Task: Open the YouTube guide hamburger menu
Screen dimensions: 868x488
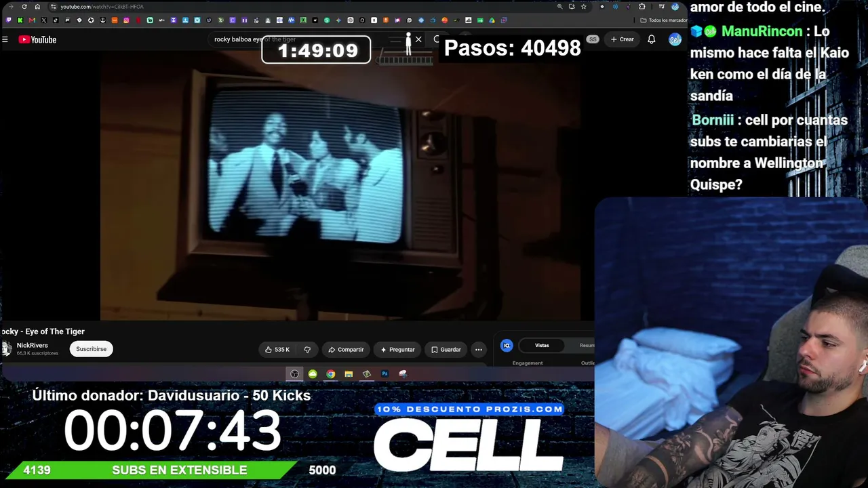Action: click(x=5, y=39)
